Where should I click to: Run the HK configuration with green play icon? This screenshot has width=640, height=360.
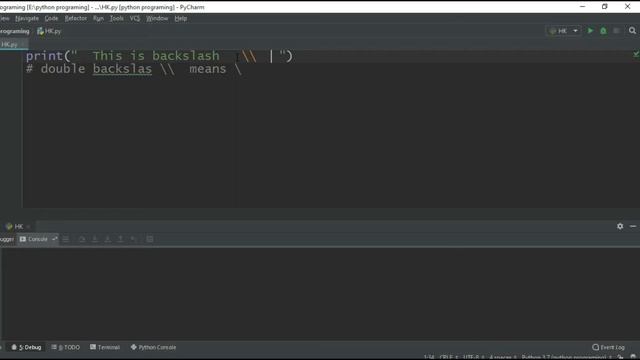coord(590,31)
